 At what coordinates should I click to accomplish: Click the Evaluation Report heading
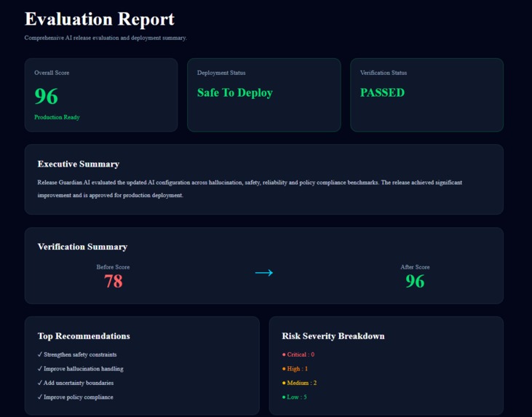[x=100, y=19]
